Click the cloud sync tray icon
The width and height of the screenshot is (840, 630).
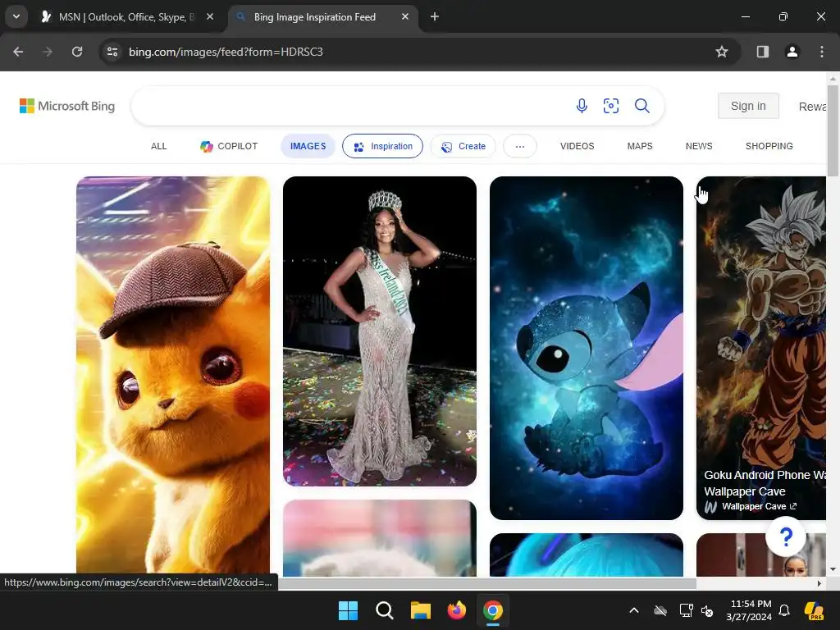pyautogui.click(x=660, y=610)
